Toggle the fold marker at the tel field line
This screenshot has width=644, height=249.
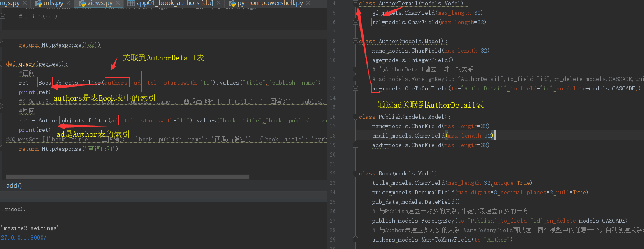click(355, 22)
